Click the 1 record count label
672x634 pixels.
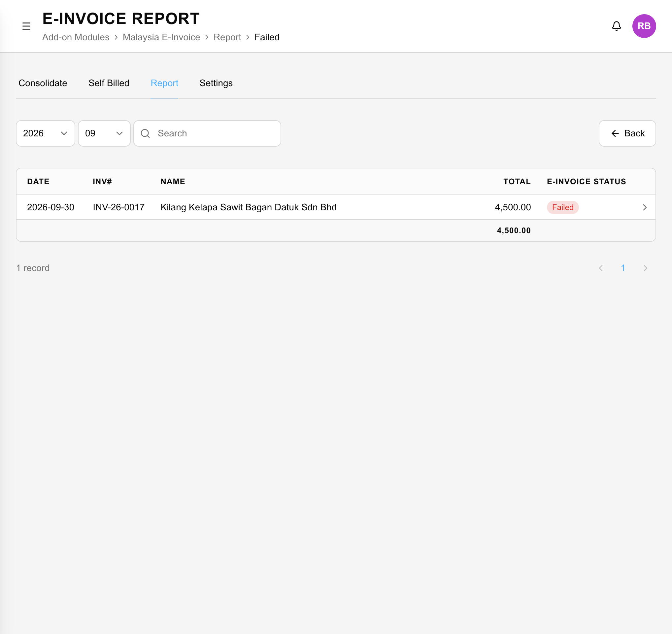pos(33,268)
